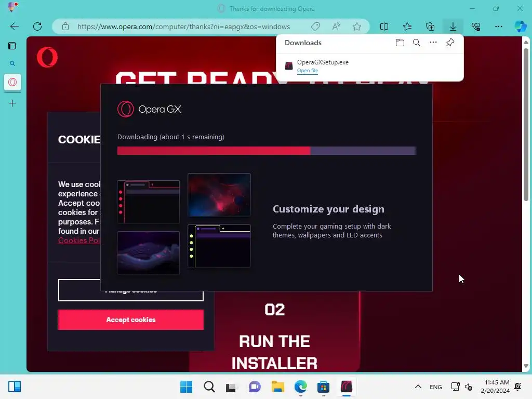532x399 pixels.
Task: Reload the page with the refresh icon
Action: pos(37,26)
